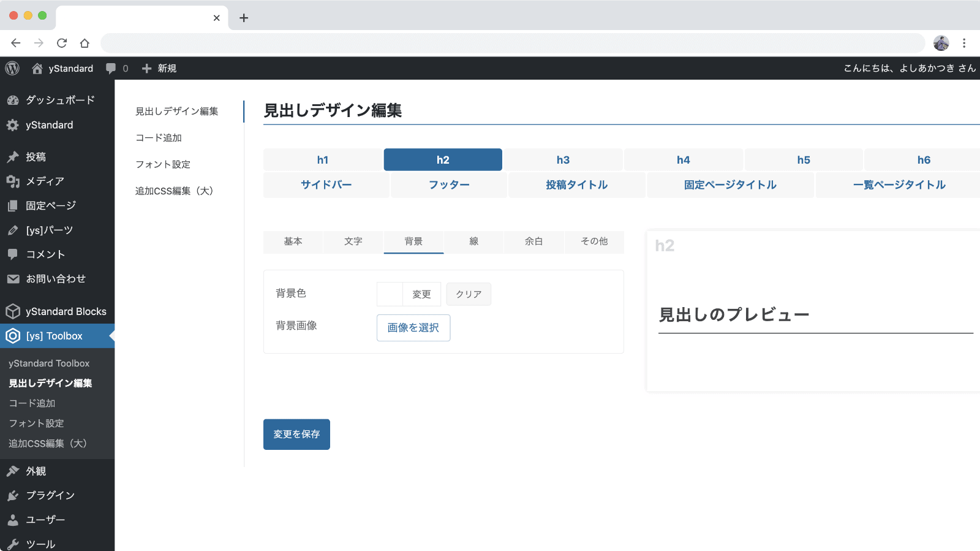Click the [ys]パーツ pen icon
Image resolution: width=980 pixels, height=551 pixels.
click(x=13, y=230)
